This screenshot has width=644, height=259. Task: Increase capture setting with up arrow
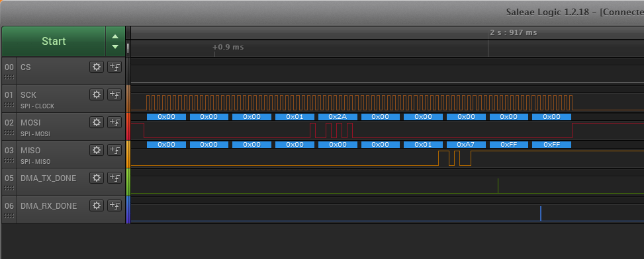pos(115,36)
